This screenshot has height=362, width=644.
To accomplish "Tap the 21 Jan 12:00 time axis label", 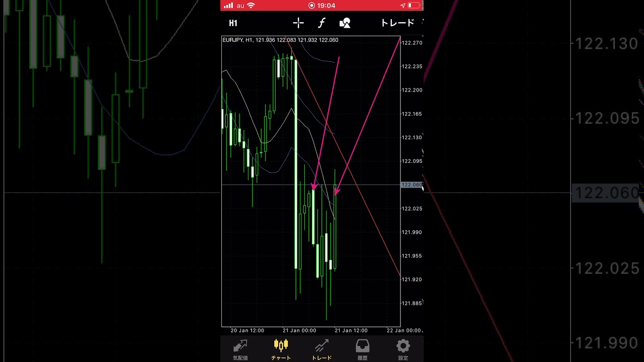I will point(352,330).
